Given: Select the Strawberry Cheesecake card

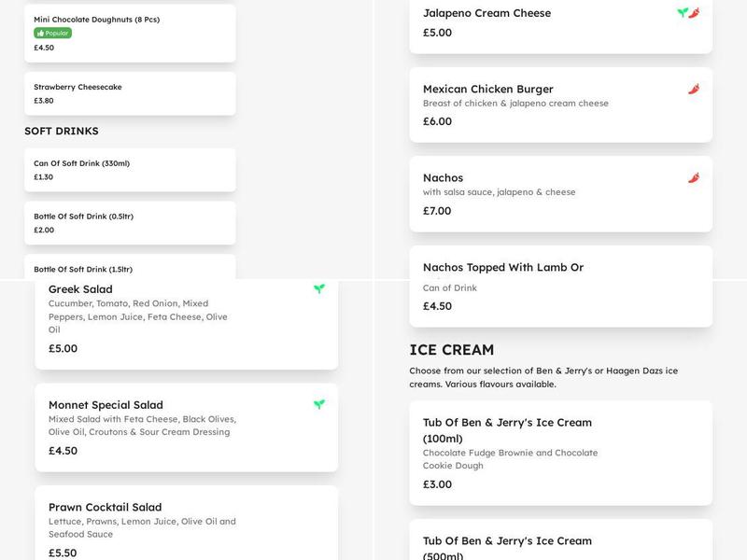Looking at the screenshot, I should coord(131,93).
